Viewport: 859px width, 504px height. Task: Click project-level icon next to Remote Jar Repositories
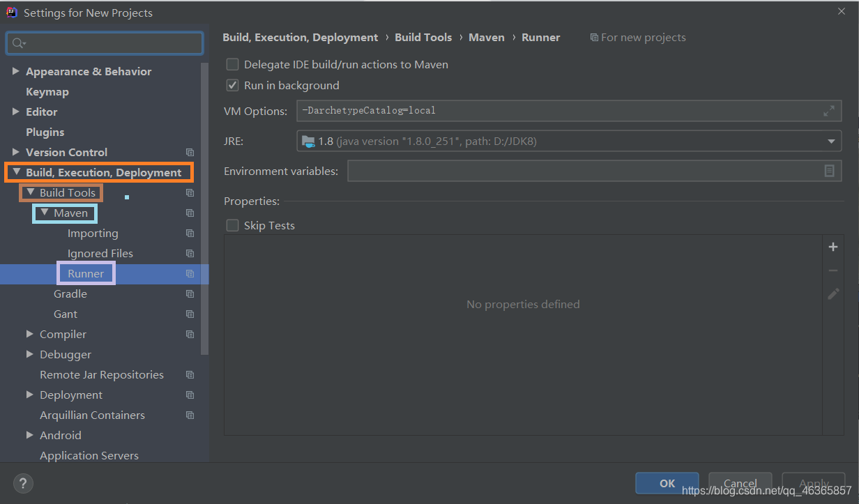click(190, 374)
